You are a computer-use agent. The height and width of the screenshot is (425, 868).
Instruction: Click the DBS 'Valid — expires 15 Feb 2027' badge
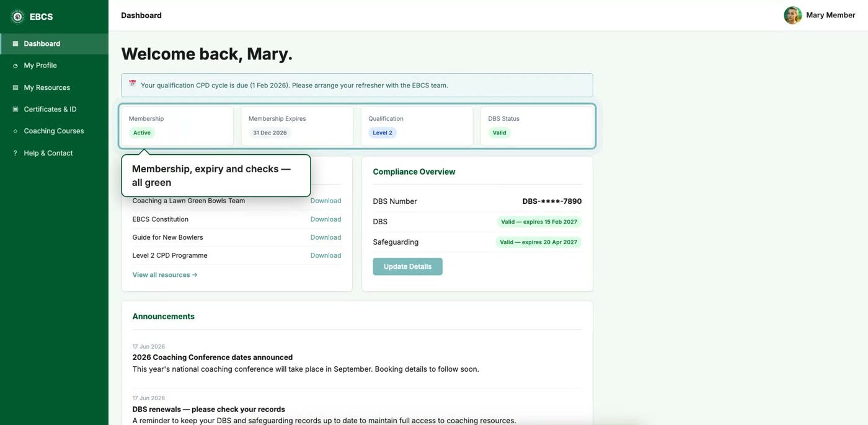(539, 222)
